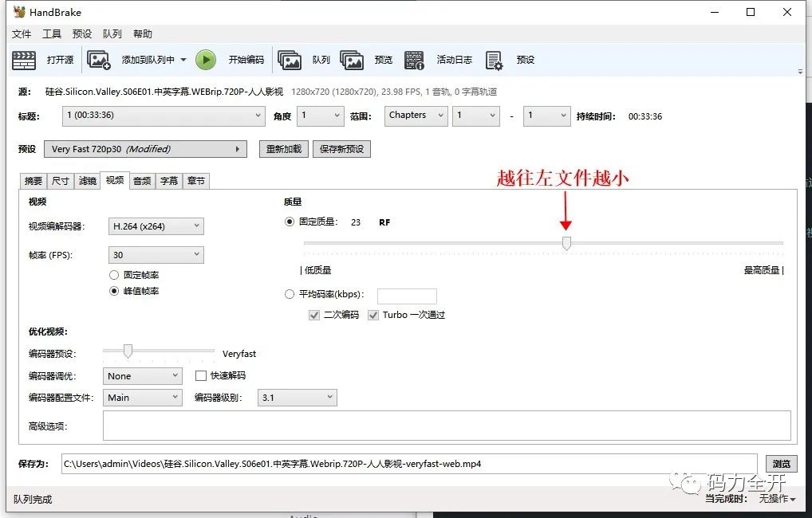This screenshot has width=812, height=518.
Task: Open the 当完成时 无操作 dropdown
Action: 778,499
